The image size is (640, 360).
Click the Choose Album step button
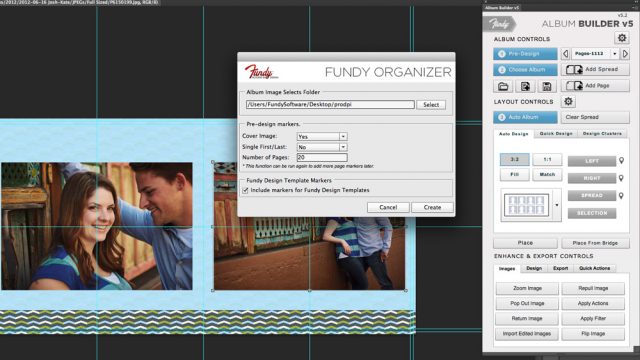click(525, 70)
